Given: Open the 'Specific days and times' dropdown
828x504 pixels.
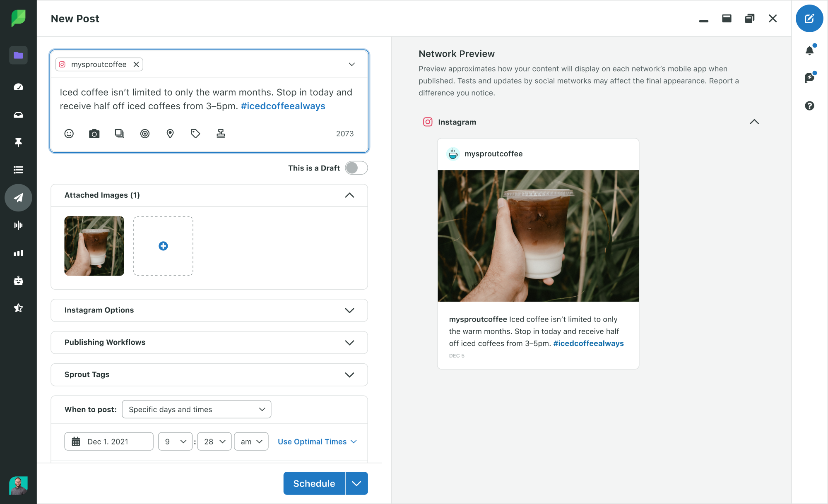Looking at the screenshot, I should 196,409.
